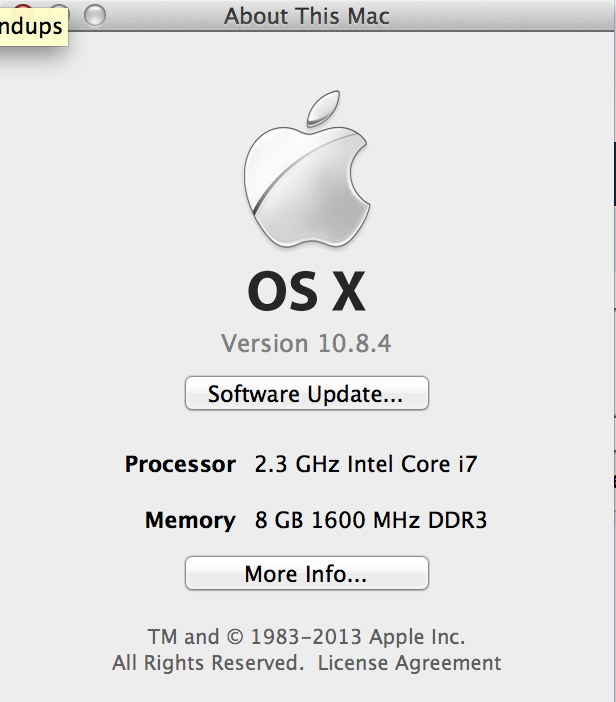Click the minimize button behind the tooltip

59,6
